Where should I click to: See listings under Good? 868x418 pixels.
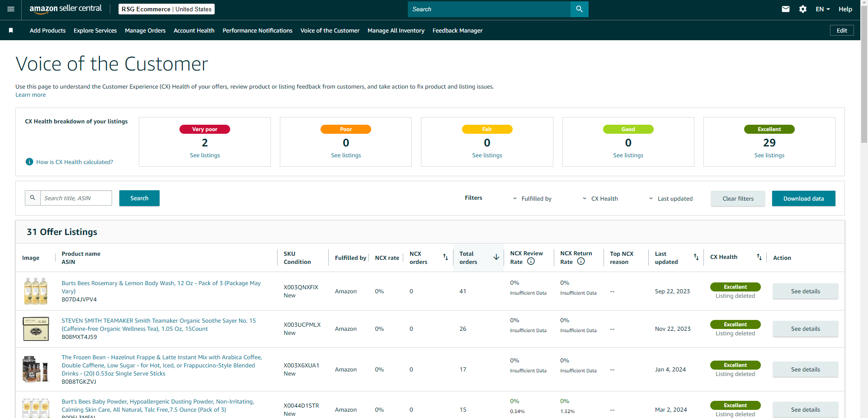(628, 155)
